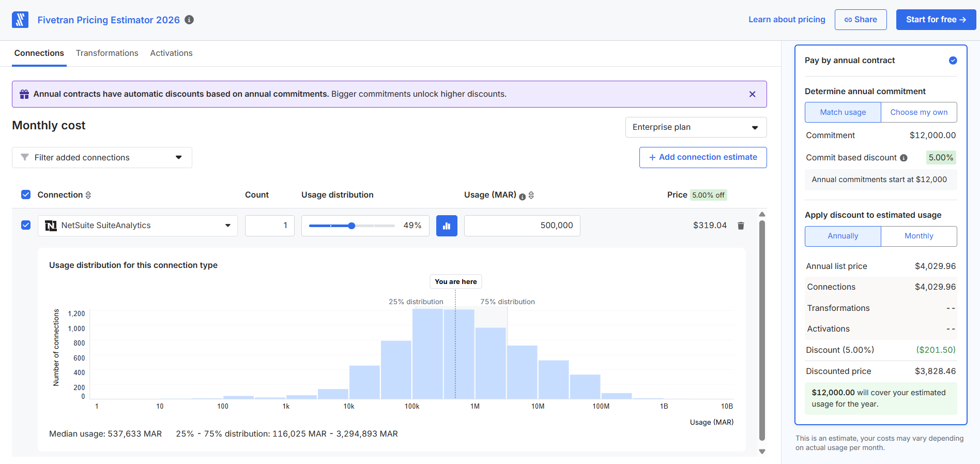Click info icon beside Pricing Estimator title
The width and height of the screenshot is (980, 464).
pos(189,20)
